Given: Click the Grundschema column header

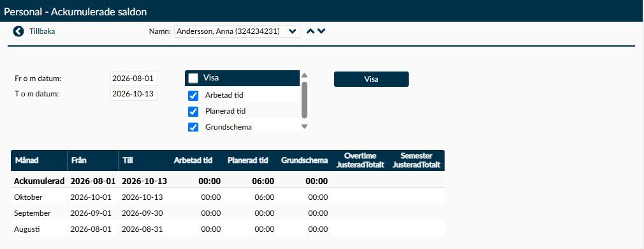Looking at the screenshot, I should point(304,160).
